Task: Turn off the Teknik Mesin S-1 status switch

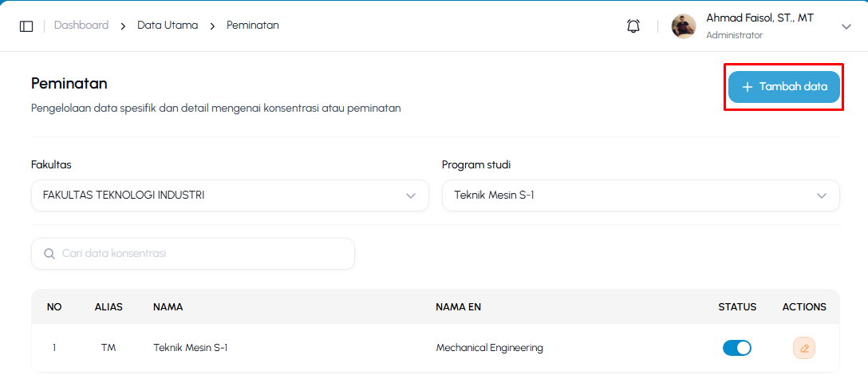Action: [x=737, y=348]
